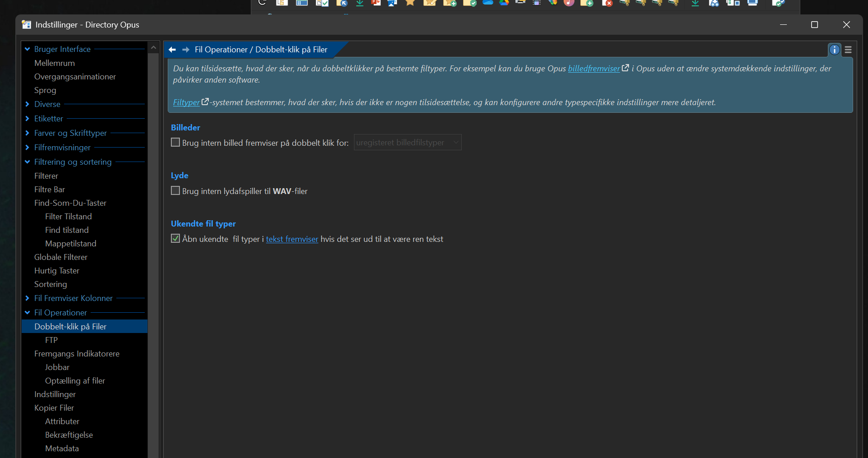Enable internal image viewer on double-click checkbox
The image size is (868, 458).
click(175, 143)
